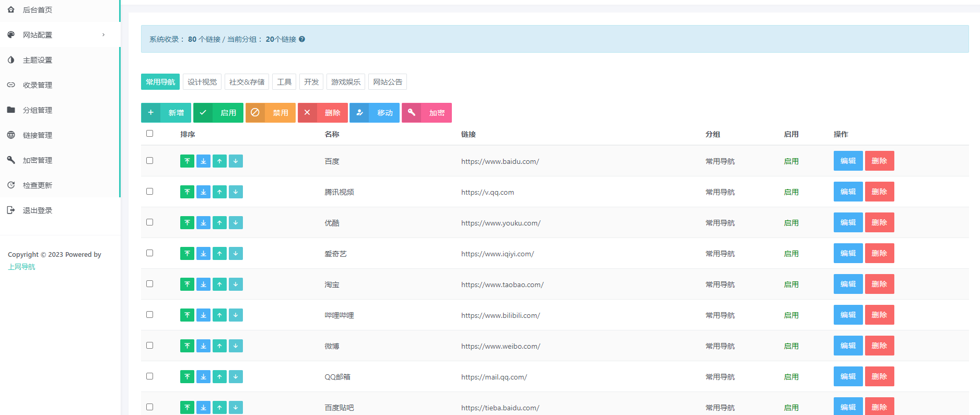This screenshot has width=980, height=415.
Task: Switch to the 设计视觉 group tab
Action: (202, 82)
